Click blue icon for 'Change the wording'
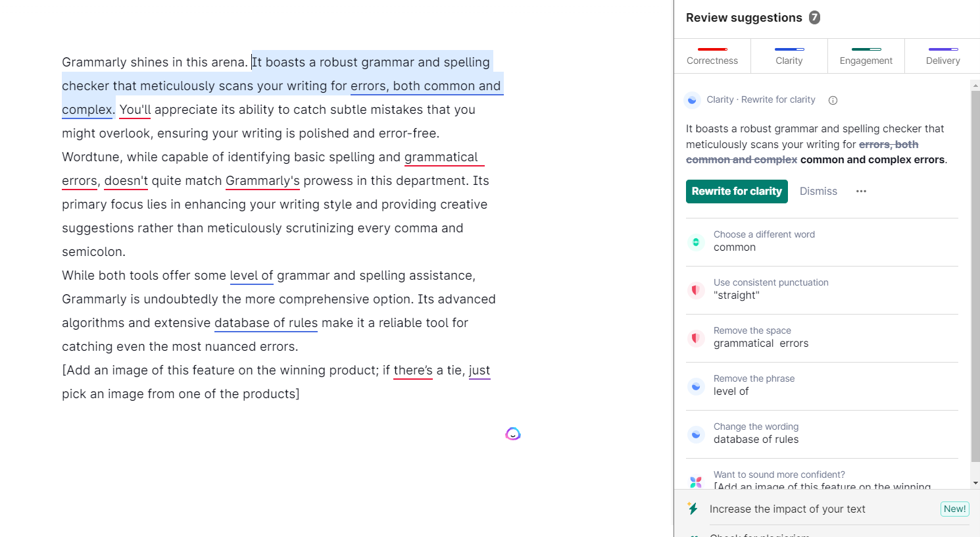The image size is (980, 537). [696, 434]
